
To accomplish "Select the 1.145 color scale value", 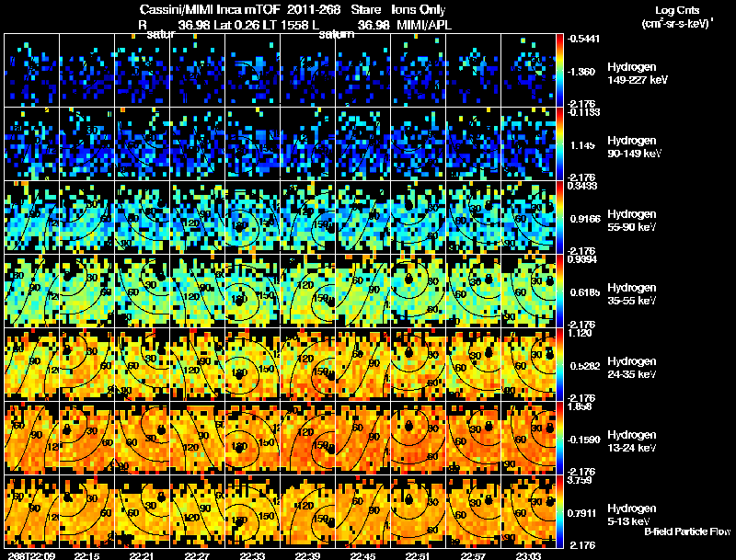I will pos(582,145).
